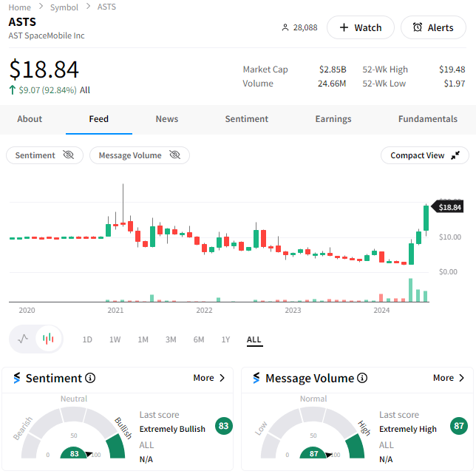Switch to candlestick chart mode
The image size is (476, 474).
48,339
